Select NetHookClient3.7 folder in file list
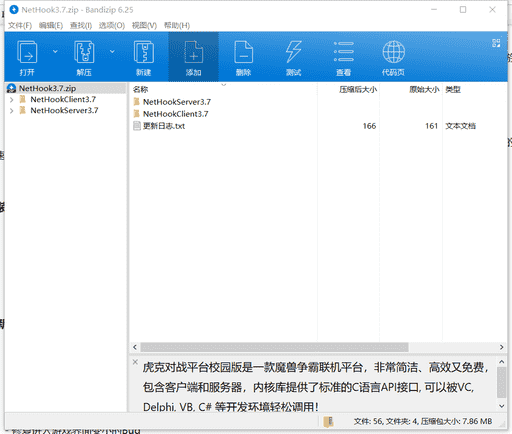 [176, 114]
